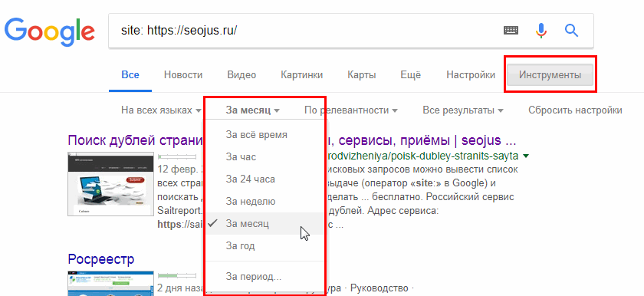Open Настройки menu
Screen dimensions: 644x296
(471, 75)
